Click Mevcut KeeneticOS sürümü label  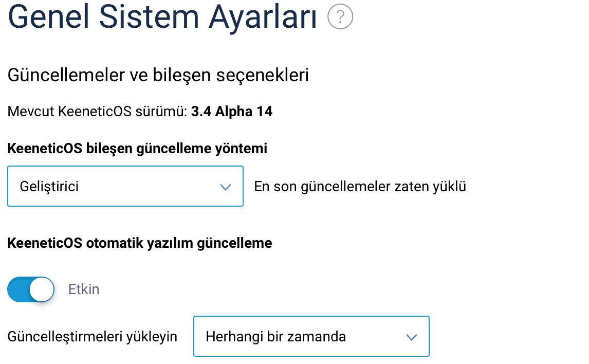[x=97, y=112]
